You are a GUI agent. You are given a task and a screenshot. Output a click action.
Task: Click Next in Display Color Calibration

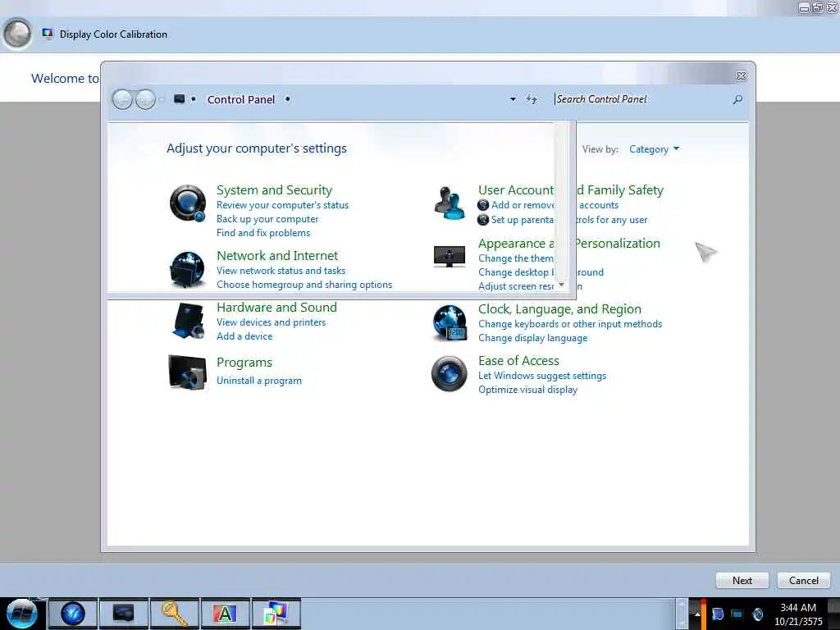(x=742, y=580)
